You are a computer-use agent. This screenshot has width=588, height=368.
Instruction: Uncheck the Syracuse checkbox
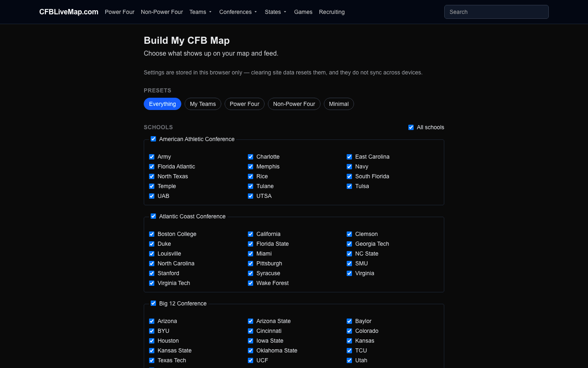coord(250,273)
